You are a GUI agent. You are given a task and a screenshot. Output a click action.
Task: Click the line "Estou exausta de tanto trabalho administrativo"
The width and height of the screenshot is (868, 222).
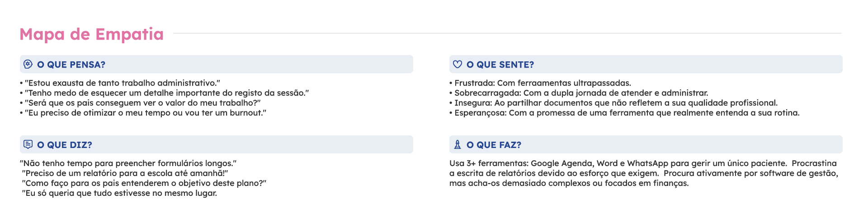pyautogui.click(x=122, y=83)
